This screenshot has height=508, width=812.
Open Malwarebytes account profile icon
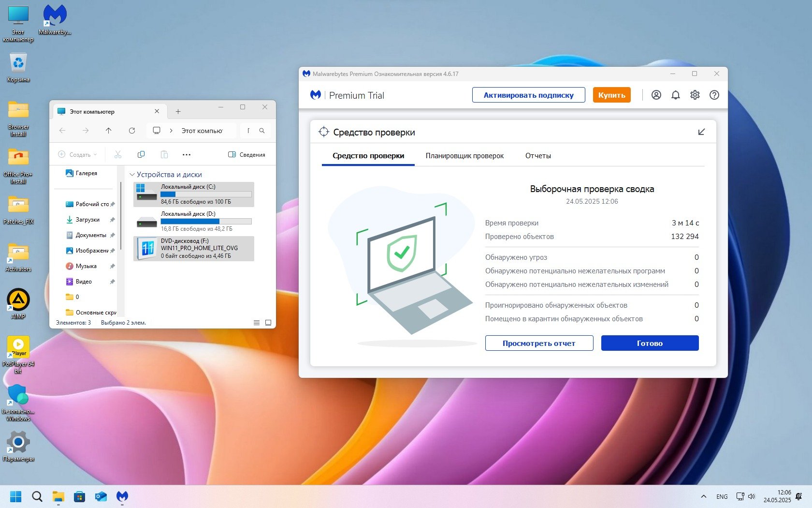click(x=656, y=95)
